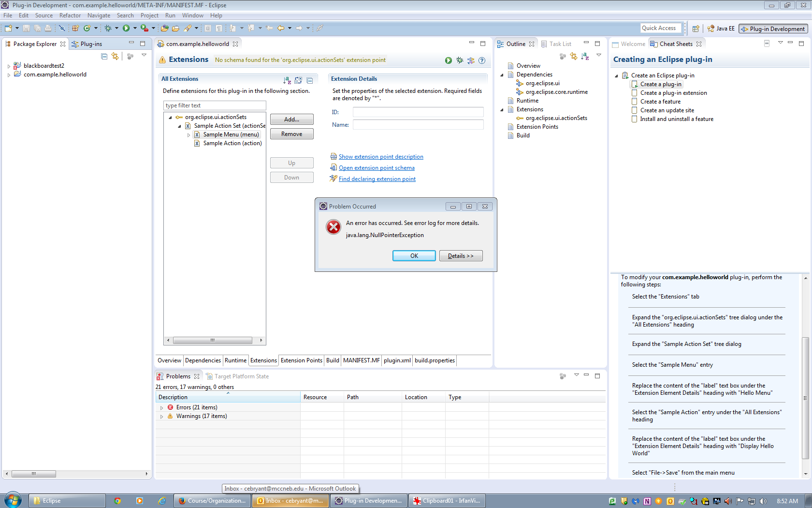Click OK in Problem Occurred dialog
This screenshot has height=508, width=812.
(414, 256)
